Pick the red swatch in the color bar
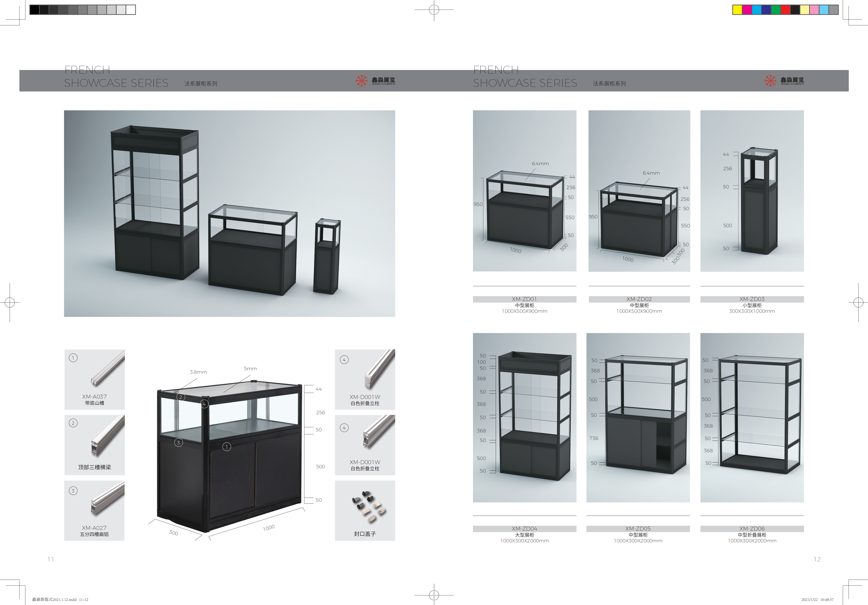This screenshot has height=605, width=868. pos(785,10)
